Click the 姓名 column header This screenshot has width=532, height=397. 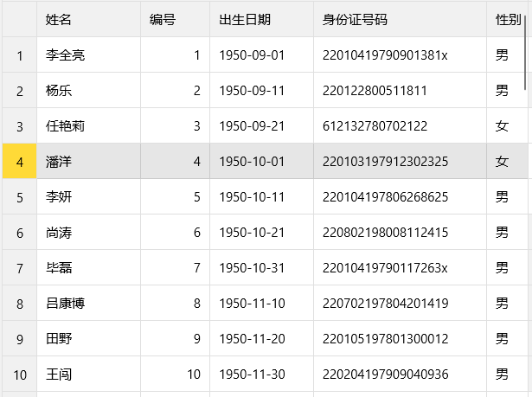[87, 19]
